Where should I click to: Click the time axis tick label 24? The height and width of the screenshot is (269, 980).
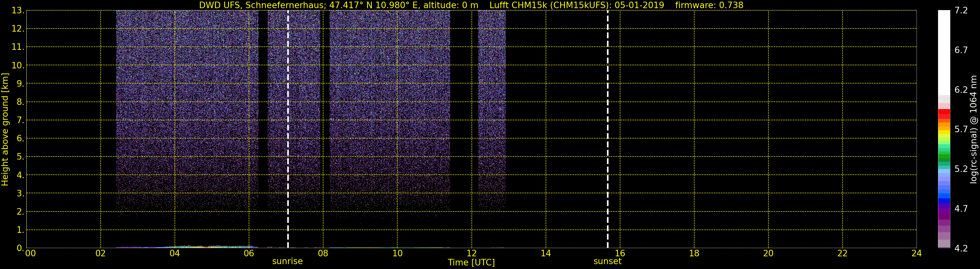tap(917, 253)
